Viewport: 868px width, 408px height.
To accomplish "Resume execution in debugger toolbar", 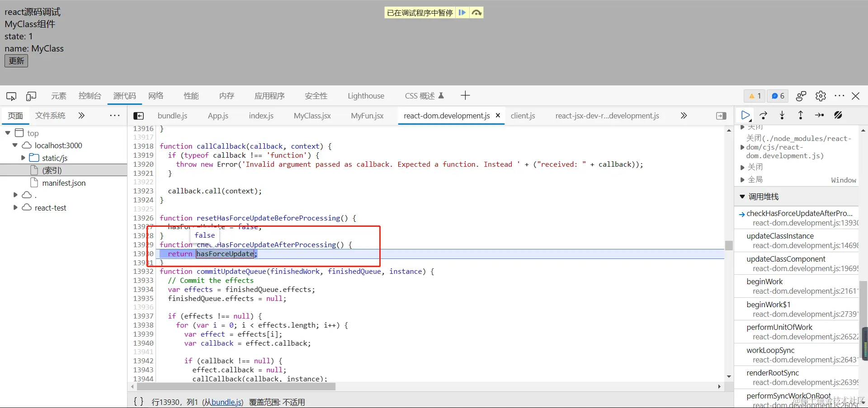I will coord(745,115).
